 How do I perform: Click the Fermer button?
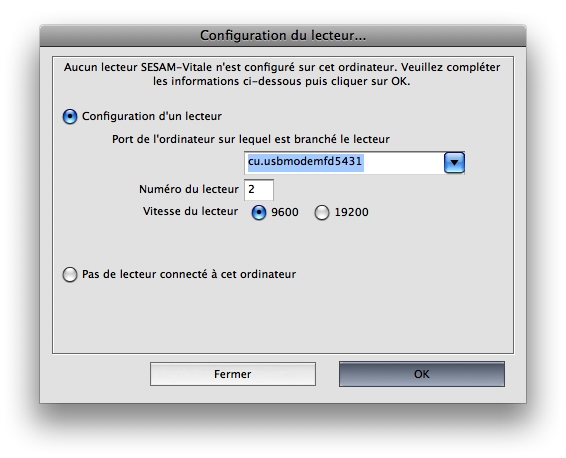(x=233, y=374)
